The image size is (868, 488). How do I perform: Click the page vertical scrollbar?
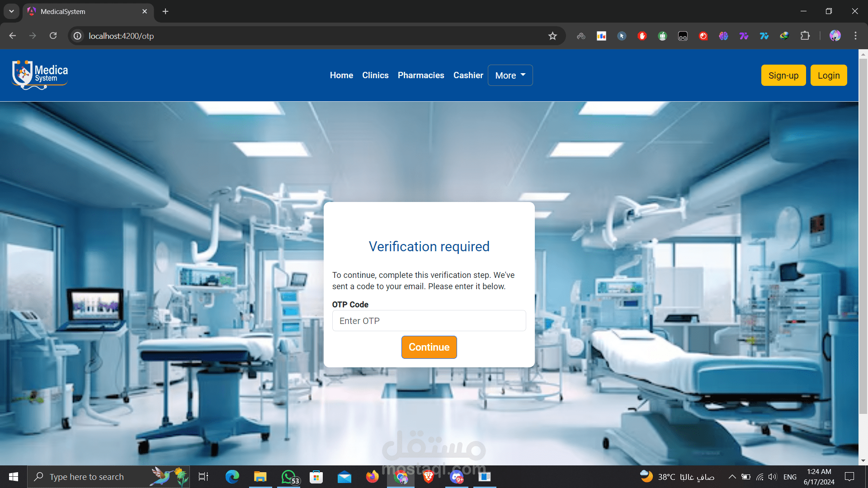tap(863, 235)
